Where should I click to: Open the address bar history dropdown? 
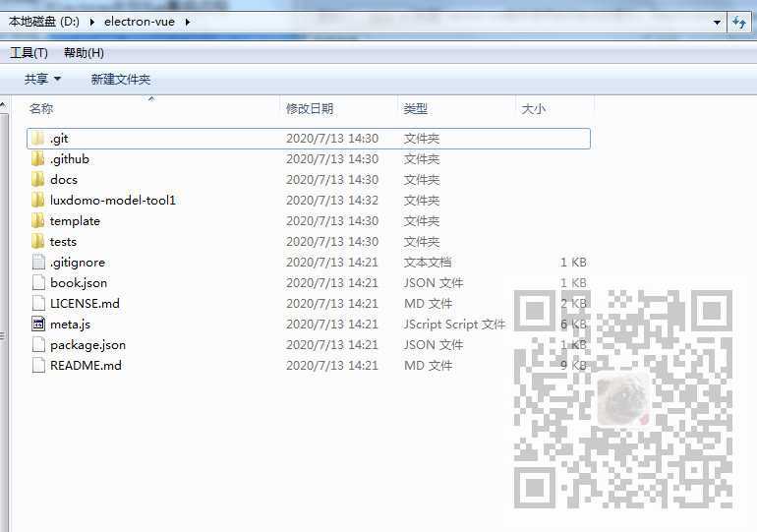click(717, 23)
